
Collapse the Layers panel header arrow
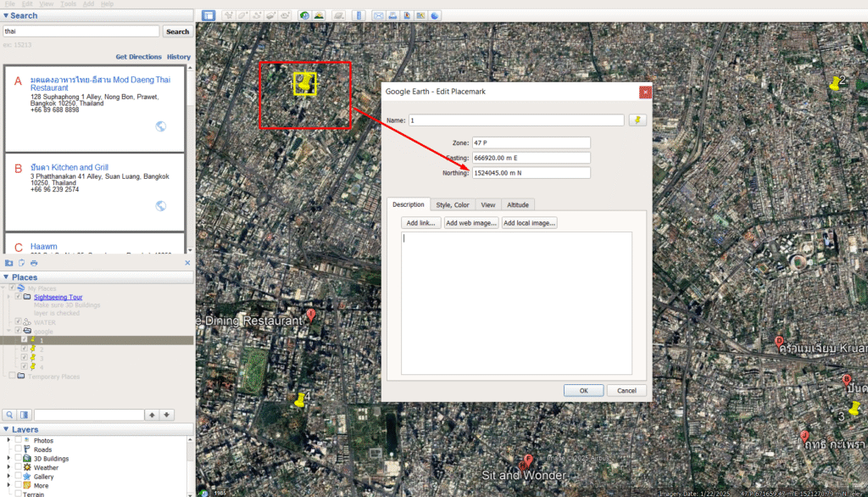point(6,429)
